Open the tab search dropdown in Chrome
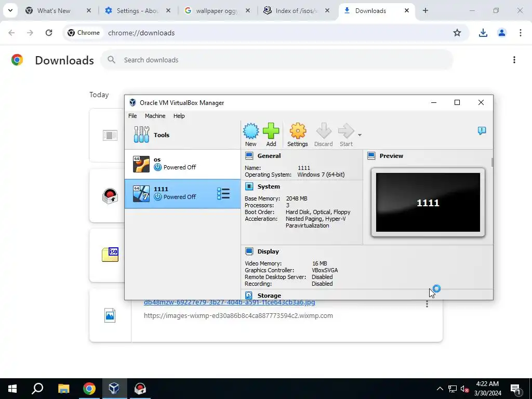 [x=10, y=10]
